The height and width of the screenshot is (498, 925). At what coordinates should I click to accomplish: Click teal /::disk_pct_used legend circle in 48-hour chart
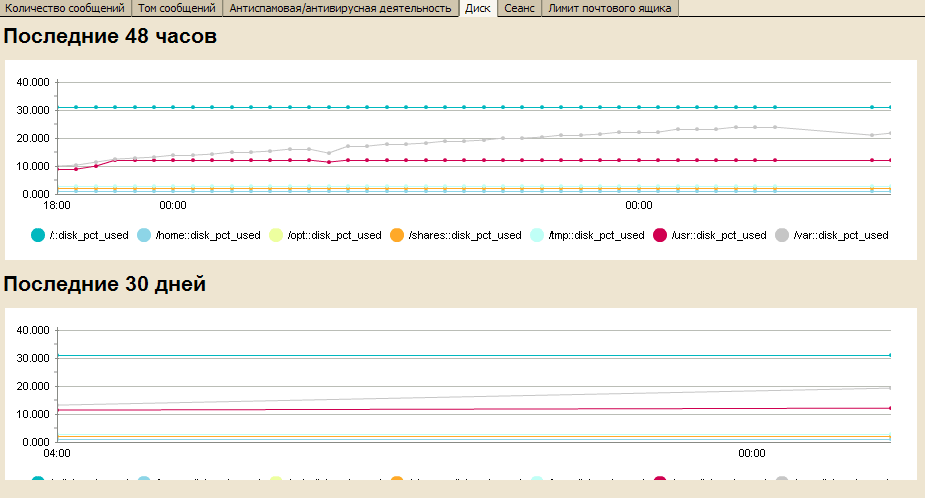pyautogui.click(x=38, y=235)
